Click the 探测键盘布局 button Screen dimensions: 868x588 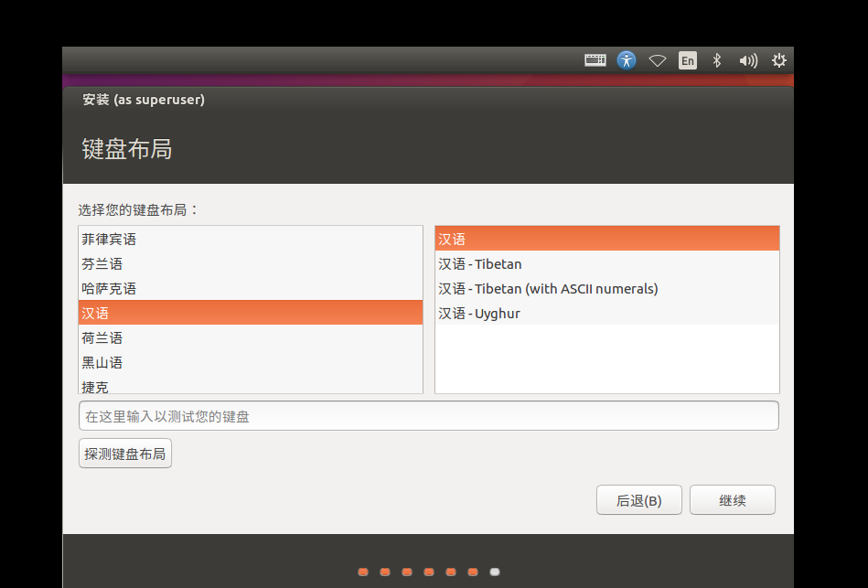(x=125, y=454)
